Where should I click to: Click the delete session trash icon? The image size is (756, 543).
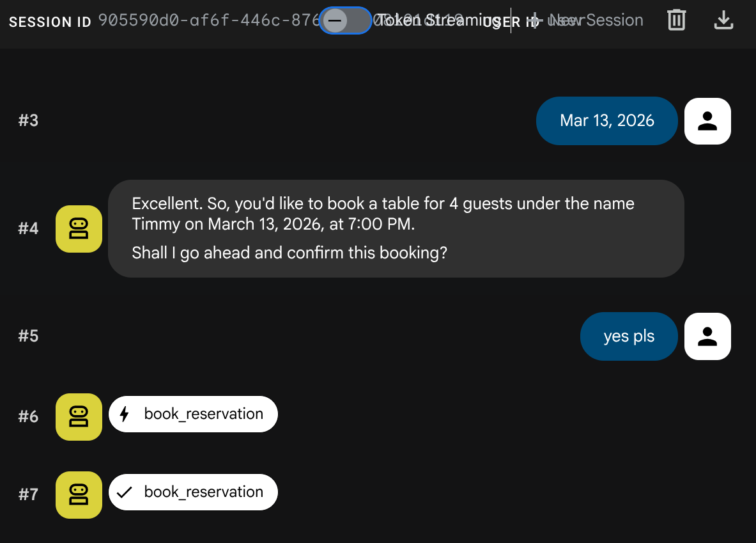(676, 20)
